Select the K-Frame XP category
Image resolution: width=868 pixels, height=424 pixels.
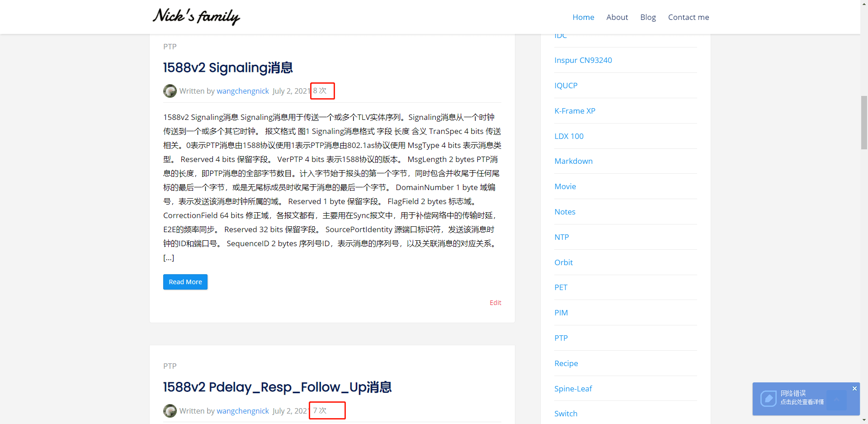(x=575, y=111)
